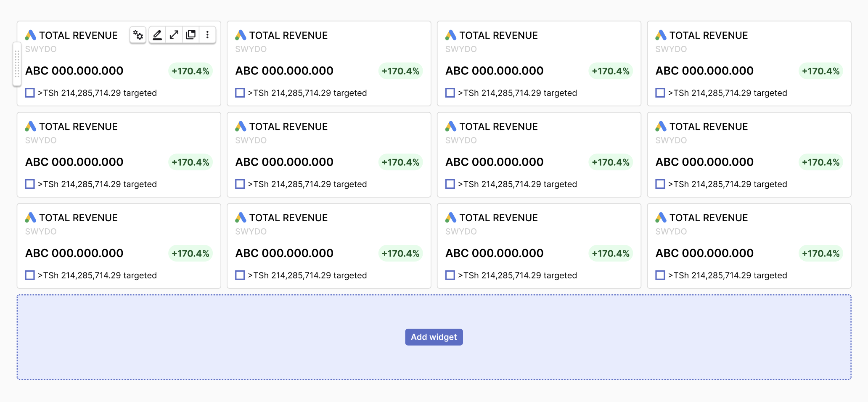This screenshot has height=402, width=868.
Task: Open widget settings gears icon
Action: coord(138,35)
